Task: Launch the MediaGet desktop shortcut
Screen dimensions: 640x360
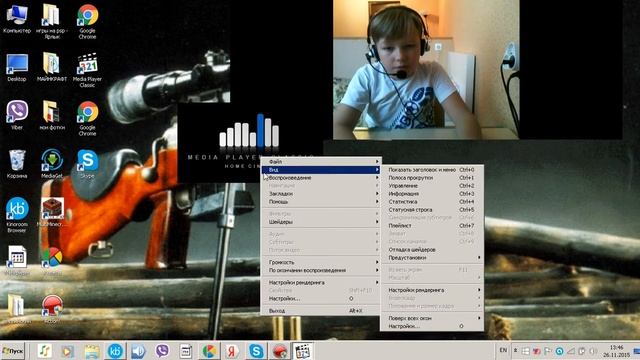Action: 51,164
